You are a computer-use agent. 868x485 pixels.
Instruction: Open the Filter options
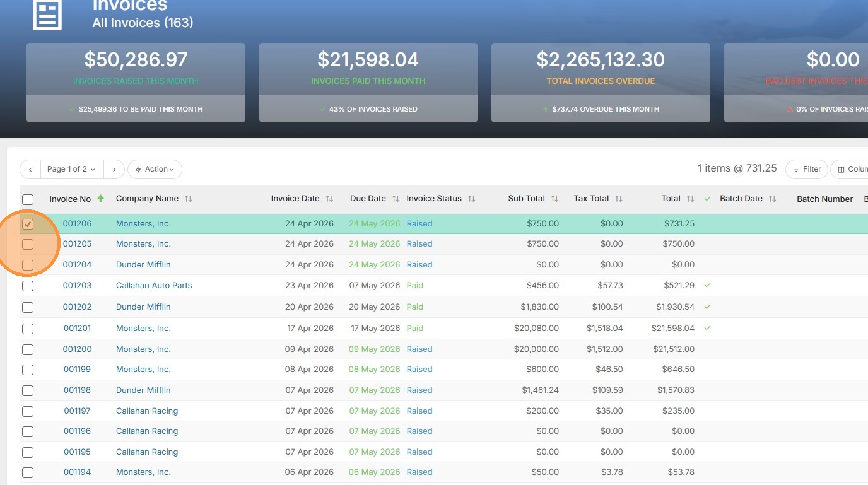[x=807, y=169]
